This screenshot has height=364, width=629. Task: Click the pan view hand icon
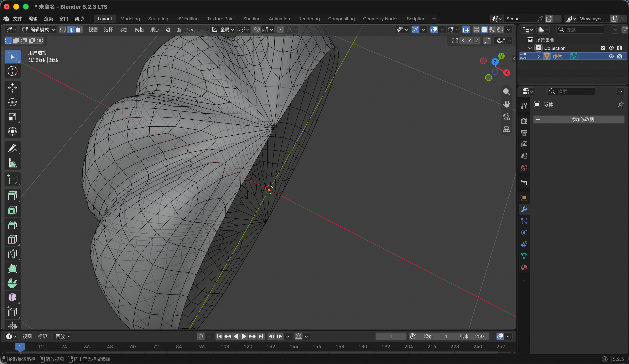[506, 104]
